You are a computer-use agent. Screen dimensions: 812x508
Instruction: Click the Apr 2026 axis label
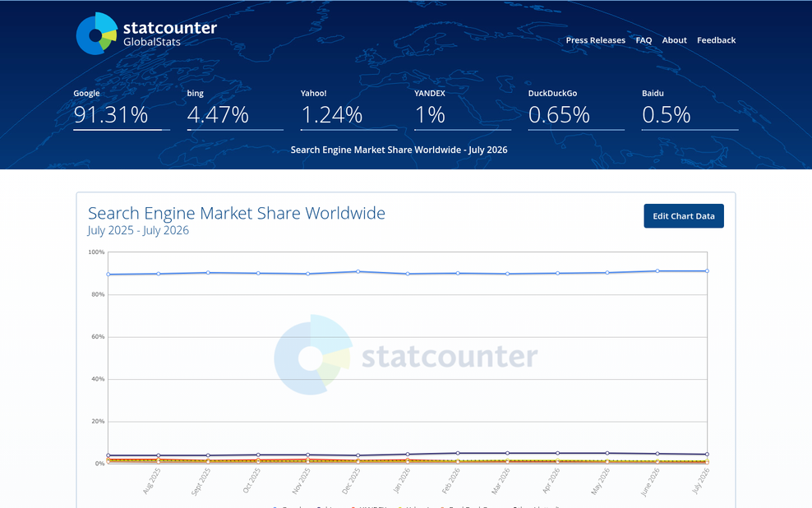[551, 481]
